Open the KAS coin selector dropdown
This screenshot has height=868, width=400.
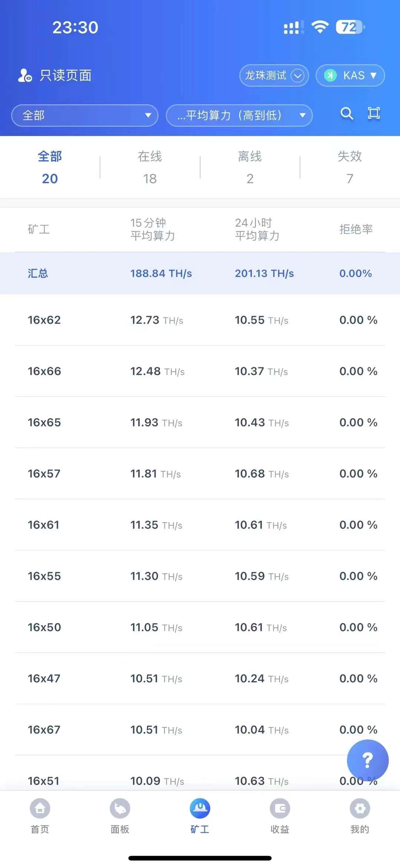[350, 76]
